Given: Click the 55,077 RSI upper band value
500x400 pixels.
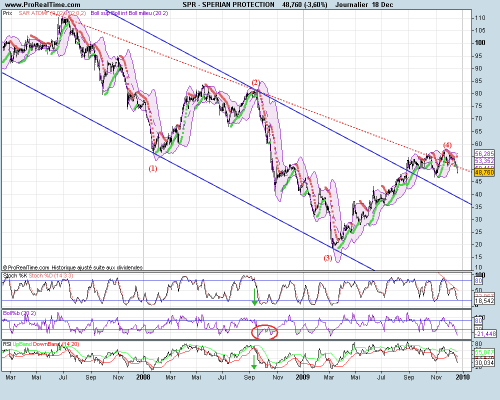Looking at the screenshot, I should pyautogui.click(x=484, y=352).
